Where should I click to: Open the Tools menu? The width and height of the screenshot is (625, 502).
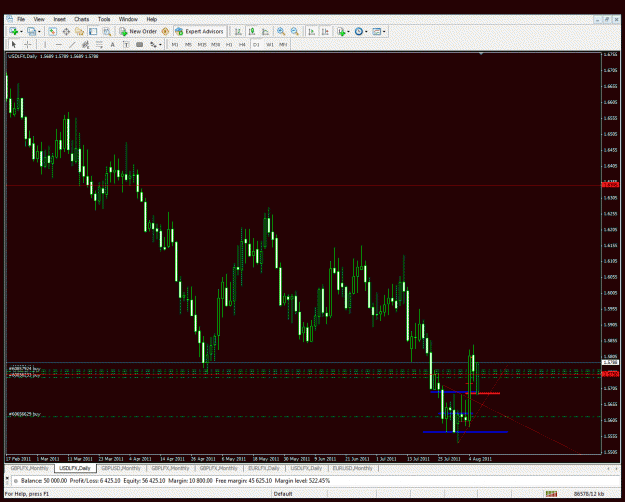[x=104, y=19]
